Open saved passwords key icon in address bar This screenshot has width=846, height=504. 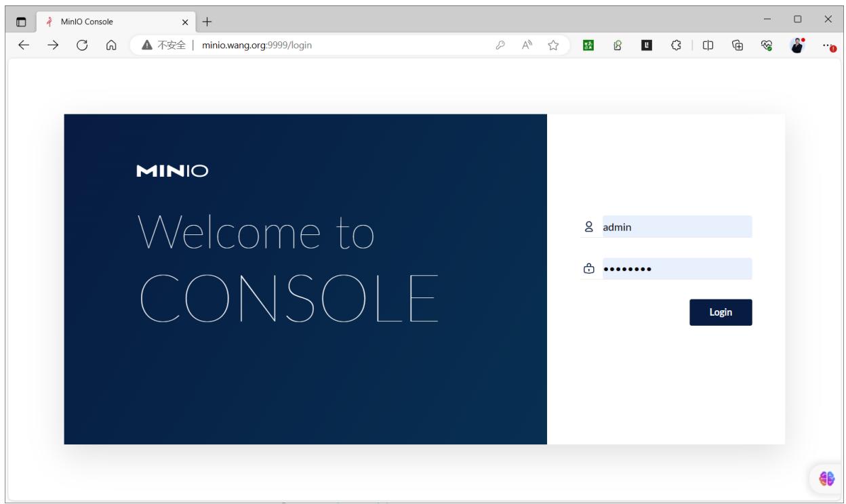(x=501, y=45)
